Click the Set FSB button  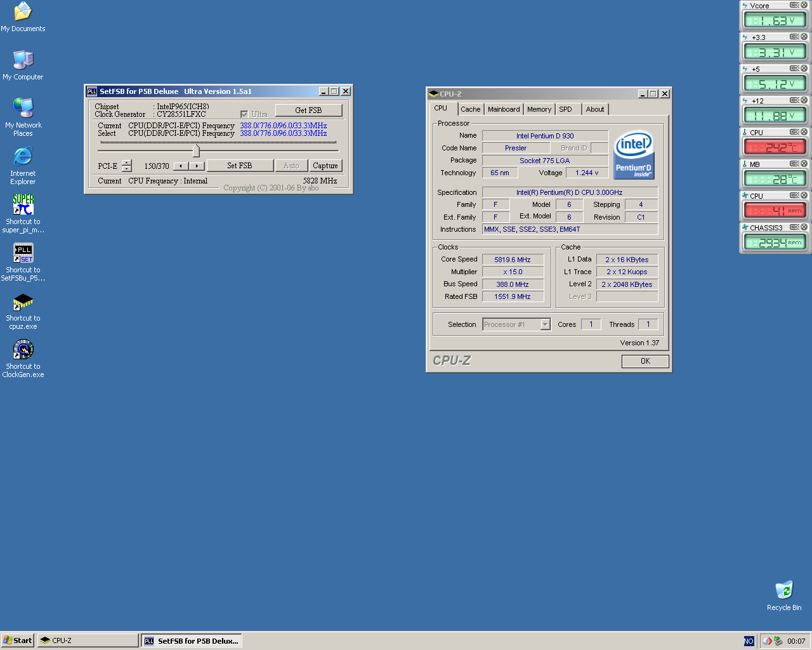pyautogui.click(x=240, y=166)
